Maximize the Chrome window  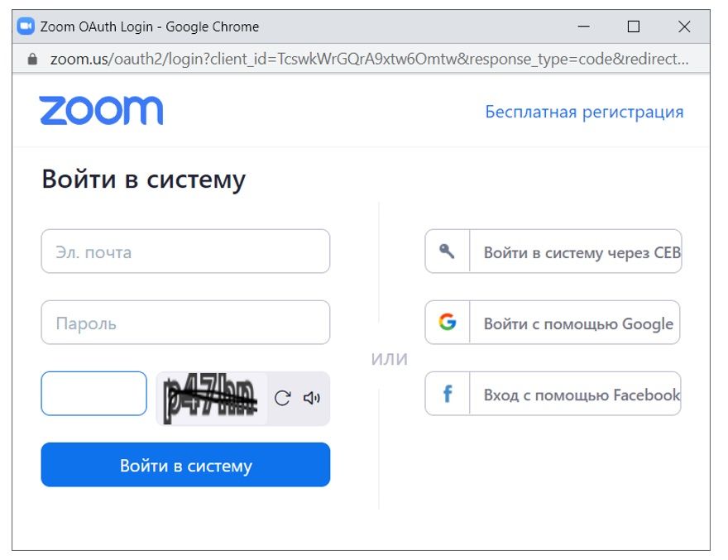(x=634, y=26)
